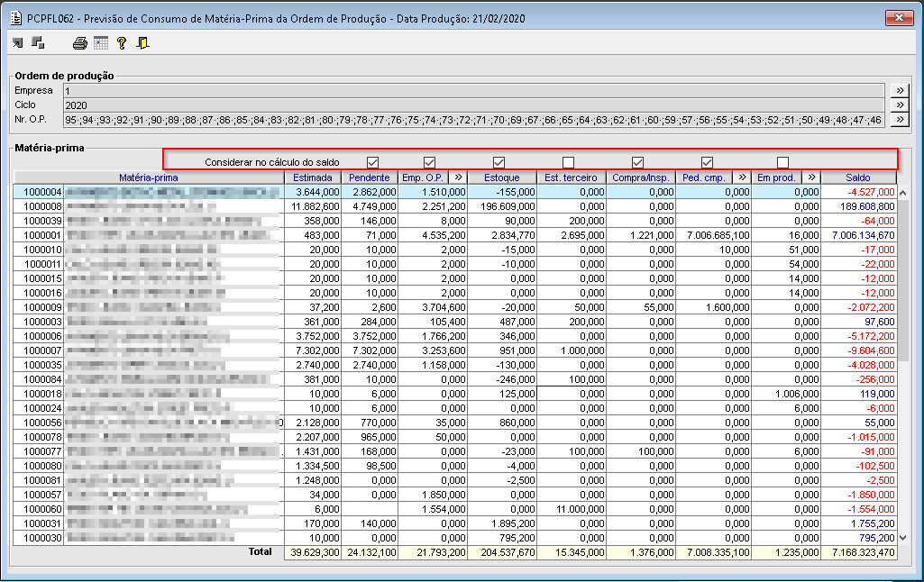This screenshot has width=924, height=582.
Task: Open the calendar grid toolbar icon
Action: pos(101,43)
